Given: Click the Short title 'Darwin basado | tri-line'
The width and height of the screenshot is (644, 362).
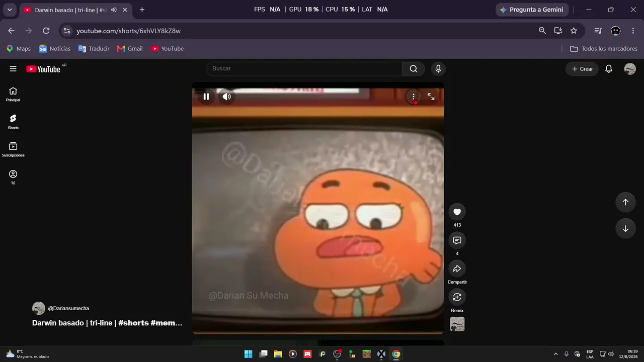Looking at the screenshot, I should [107, 323].
